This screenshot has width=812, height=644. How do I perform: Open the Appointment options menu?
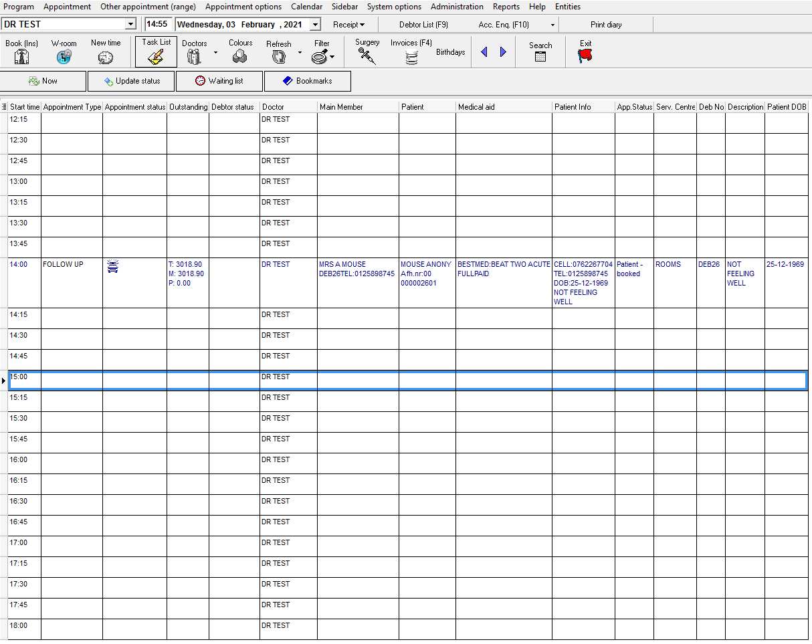(x=243, y=7)
